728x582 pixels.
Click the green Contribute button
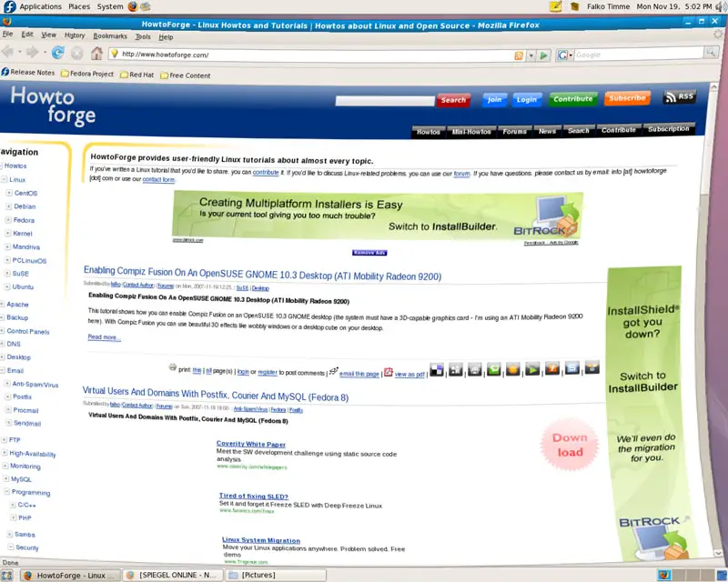[x=573, y=99]
